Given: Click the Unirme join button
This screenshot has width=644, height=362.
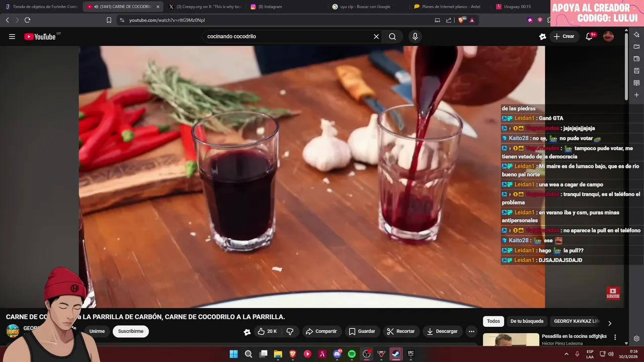Looking at the screenshot, I should [x=97, y=331].
